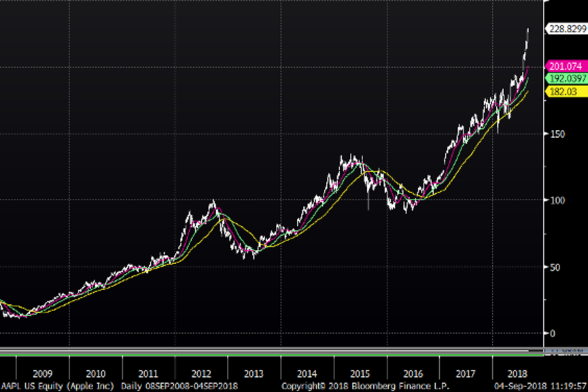Pick the 2017 label on the axis
This screenshot has width=588, height=392.
465,373
